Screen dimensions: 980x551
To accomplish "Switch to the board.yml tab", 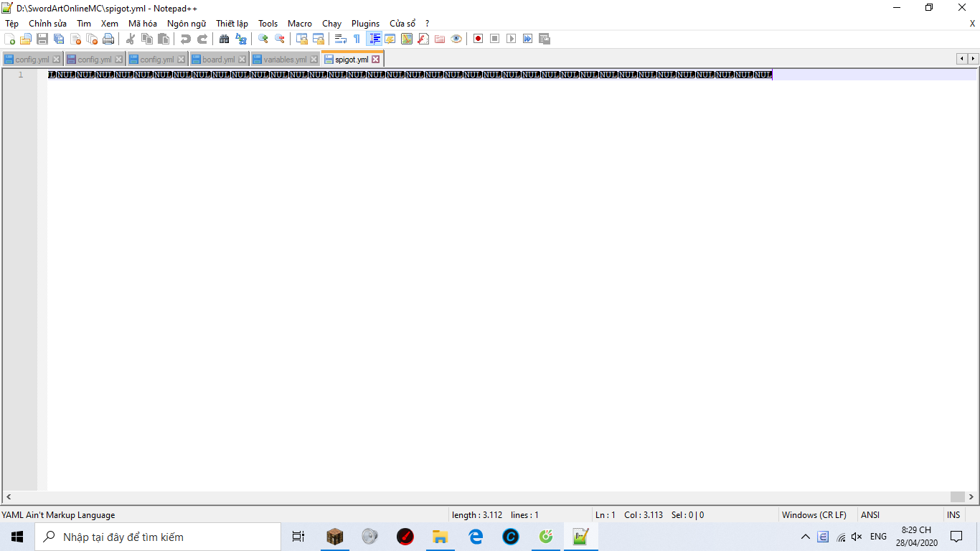I will point(219,60).
